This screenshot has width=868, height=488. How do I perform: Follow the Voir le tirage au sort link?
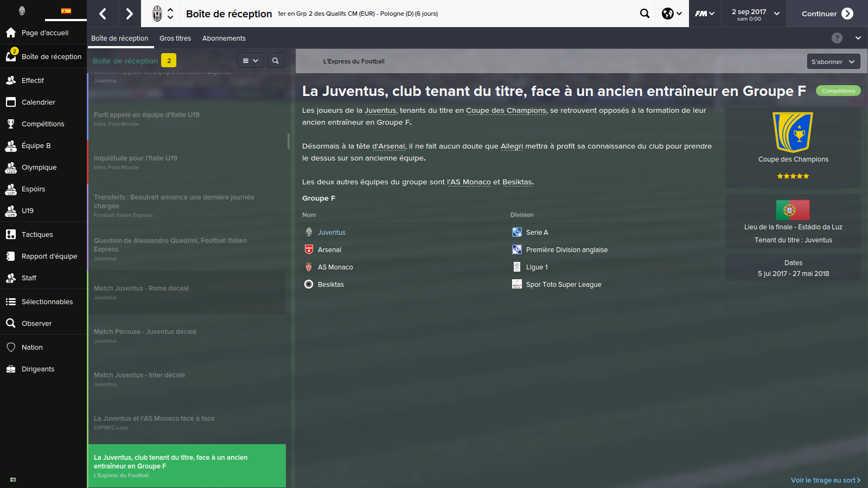[x=825, y=480]
